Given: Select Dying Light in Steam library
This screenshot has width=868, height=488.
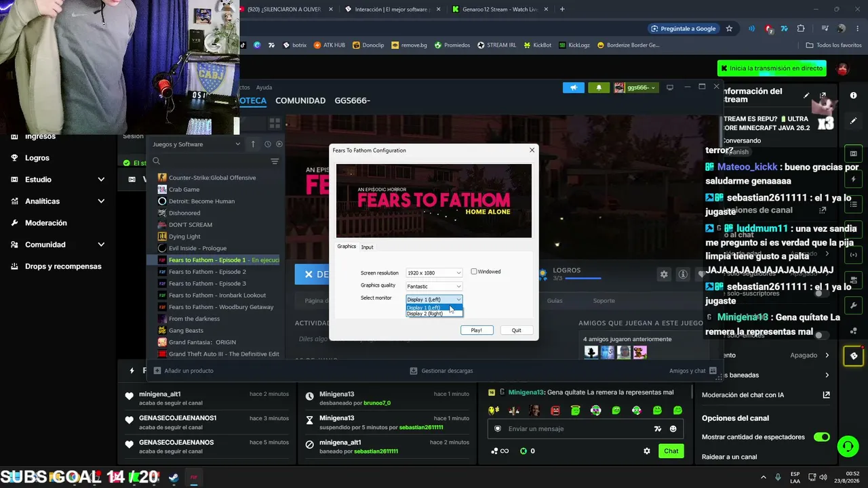Looking at the screenshot, I should coord(184,237).
